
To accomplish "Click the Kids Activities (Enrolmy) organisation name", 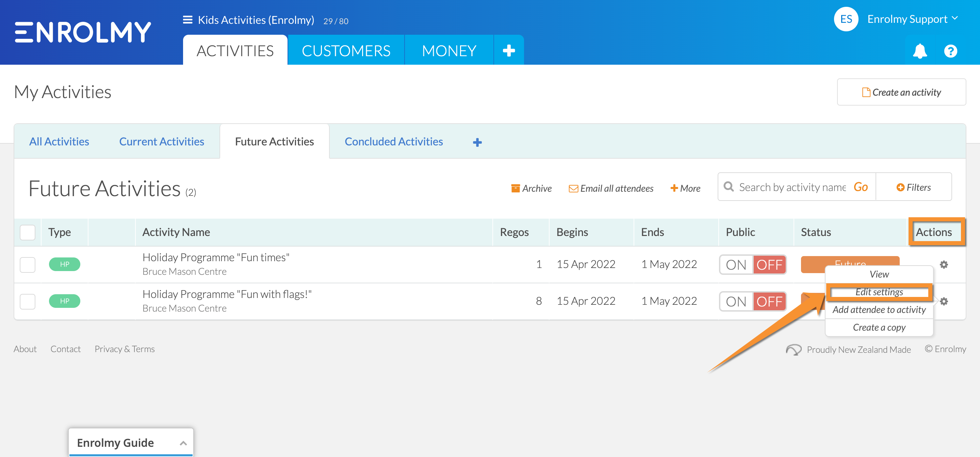I will point(256,20).
